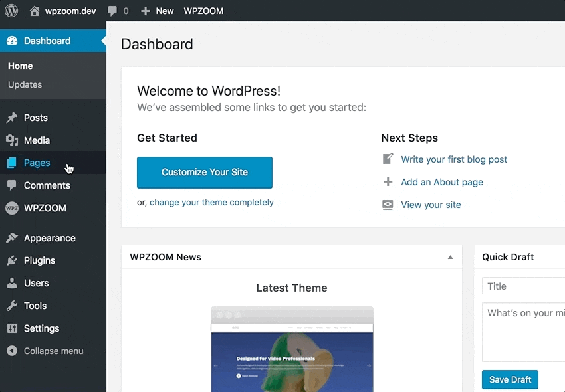Click New in the admin bar

(165, 11)
